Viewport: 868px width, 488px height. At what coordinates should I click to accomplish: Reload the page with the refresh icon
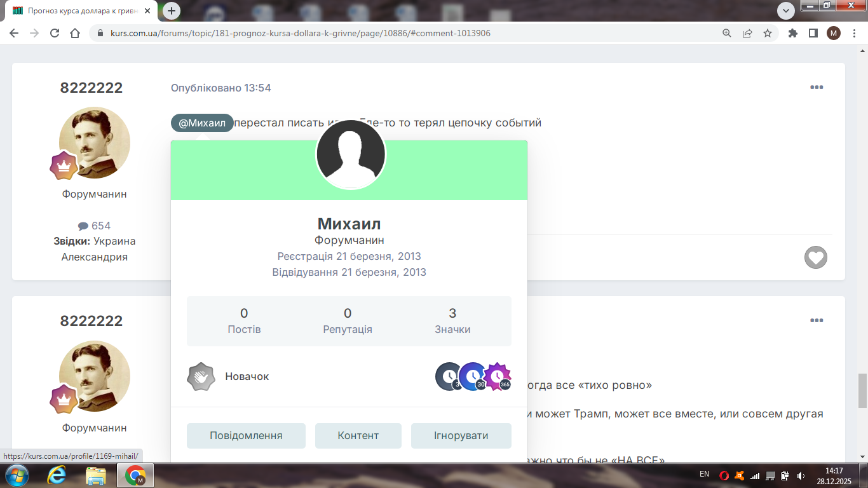[x=55, y=33]
